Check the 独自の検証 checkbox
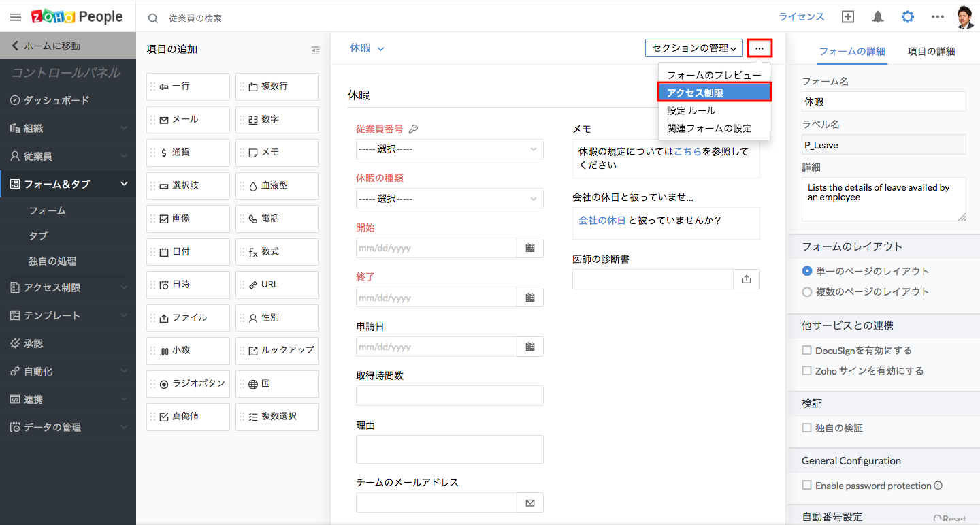This screenshot has height=525, width=980. [x=807, y=428]
